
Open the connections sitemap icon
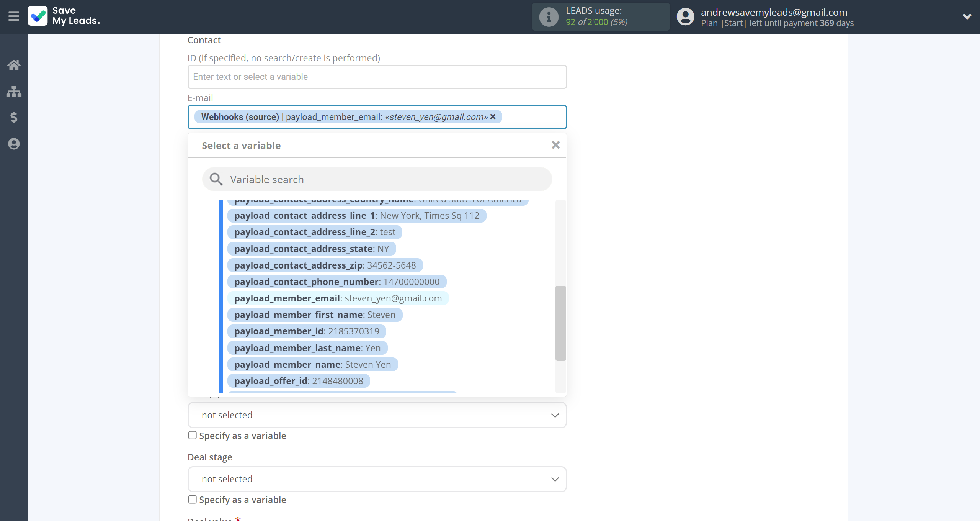click(14, 92)
